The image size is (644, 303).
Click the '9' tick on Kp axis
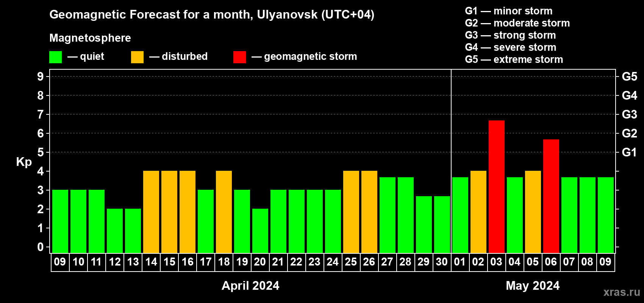click(x=41, y=77)
